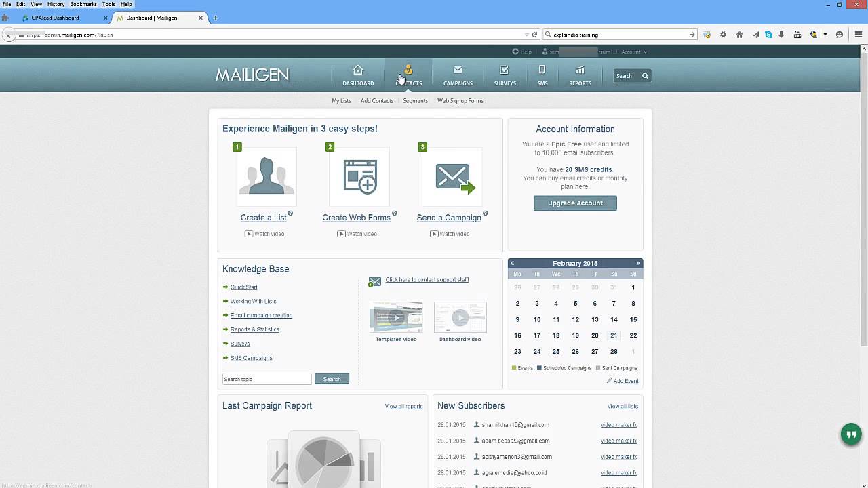This screenshot has height=488, width=868.
Task: Click the gear extension icon in browser toolbar
Action: pos(723,35)
